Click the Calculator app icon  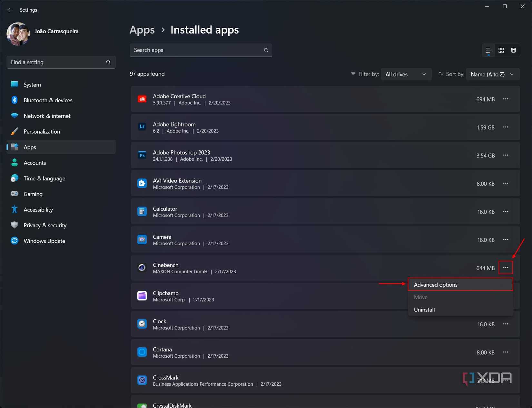click(142, 211)
